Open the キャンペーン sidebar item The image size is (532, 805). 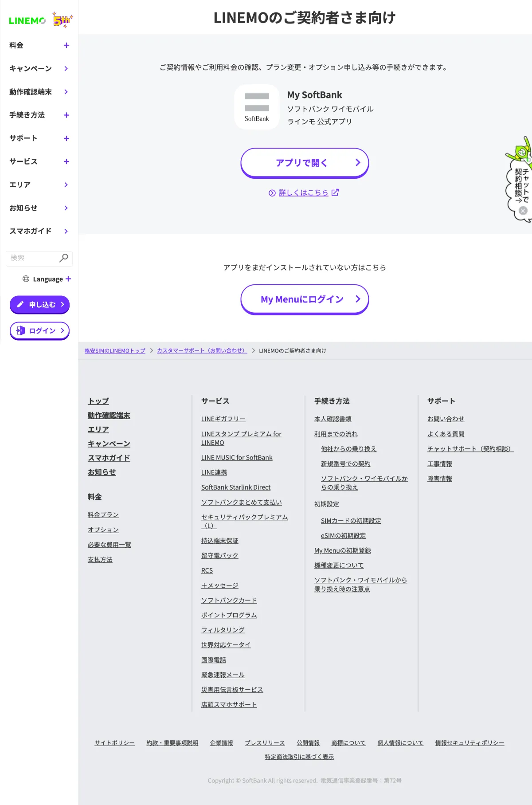tap(39, 68)
